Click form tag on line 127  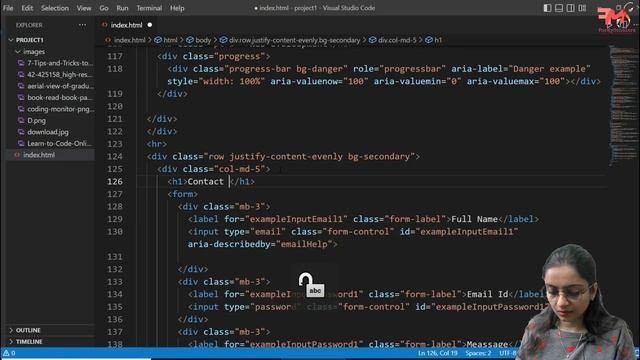point(182,194)
